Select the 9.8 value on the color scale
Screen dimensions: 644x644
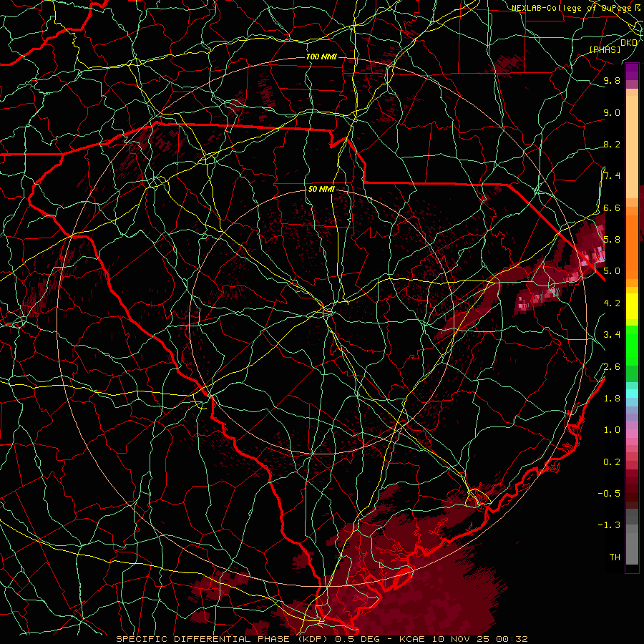[x=612, y=80]
